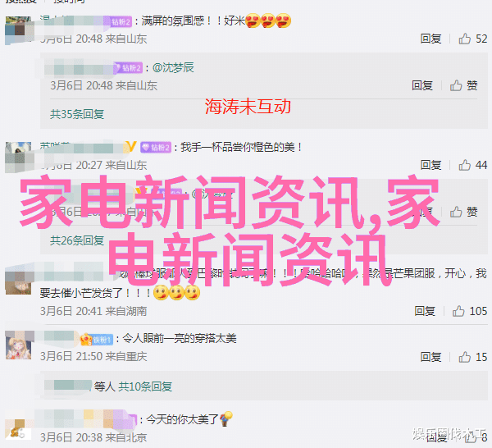Expand the 共26条回复 replies
Image resolution: width=492 pixels, height=448 pixels.
(77, 240)
